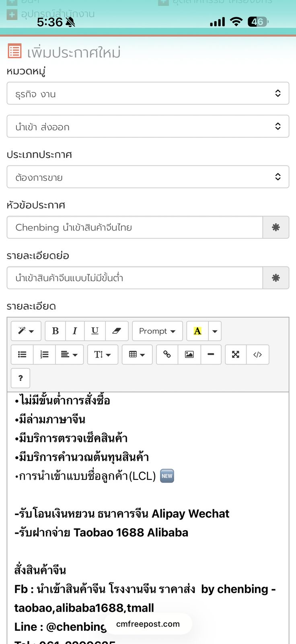The height and width of the screenshot is (644, 296).
Task: Open the magic wand style dropdown
Action: [x=26, y=331]
